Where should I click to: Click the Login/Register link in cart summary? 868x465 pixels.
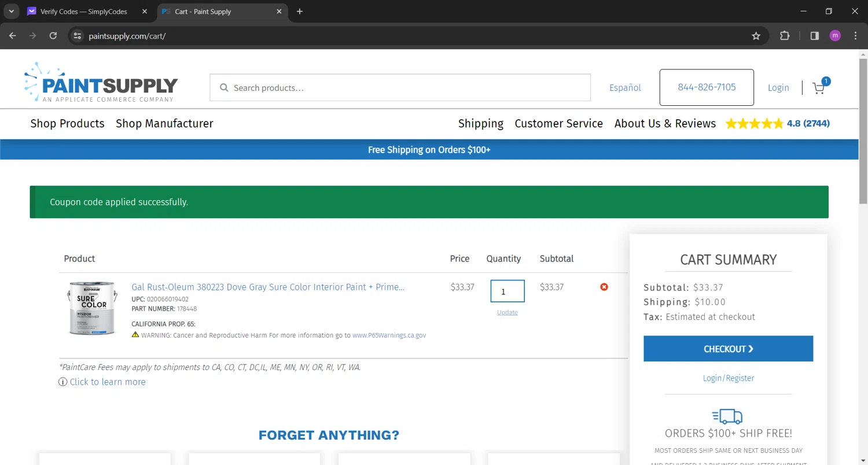tap(728, 378)
